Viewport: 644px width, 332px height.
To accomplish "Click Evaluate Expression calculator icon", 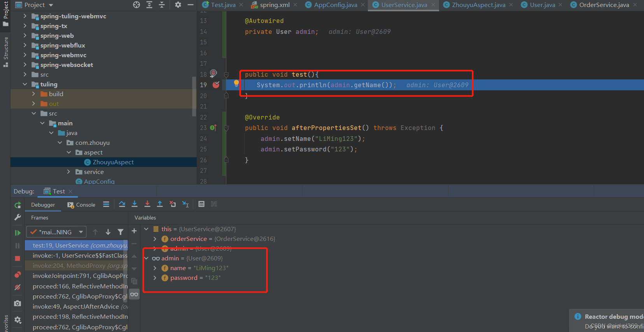I will 201,204.
